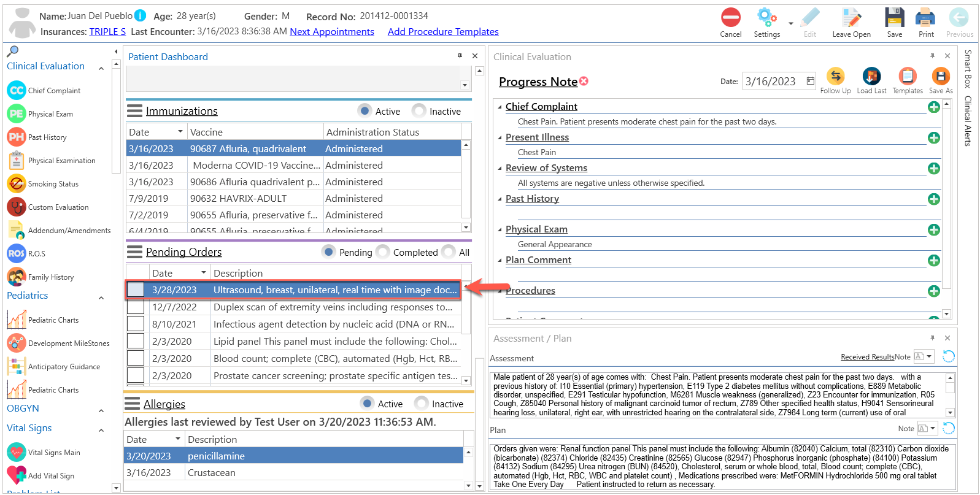Open Physical Examination clipboard icon
This screenshot has height=495, width=980.
(x=17, y=160)
